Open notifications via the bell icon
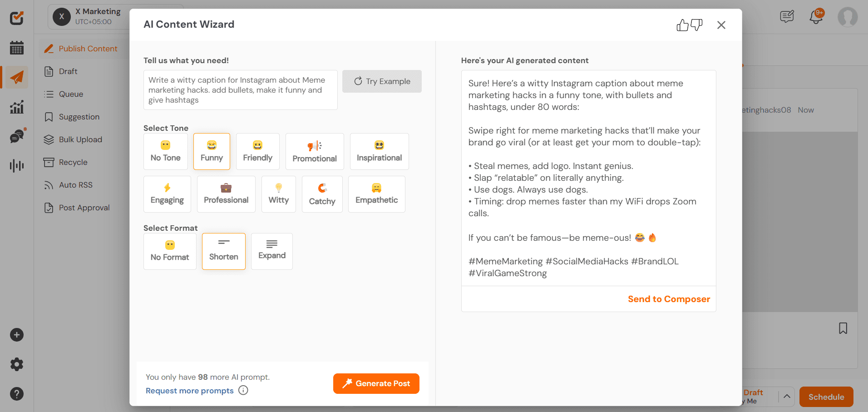Screen dimensions: 868x412 816,16
